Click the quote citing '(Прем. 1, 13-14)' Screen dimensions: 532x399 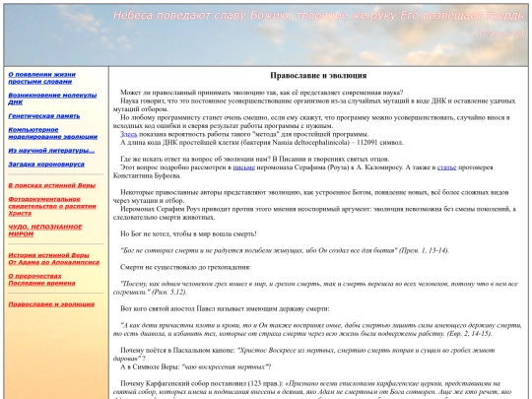(285, 250)
